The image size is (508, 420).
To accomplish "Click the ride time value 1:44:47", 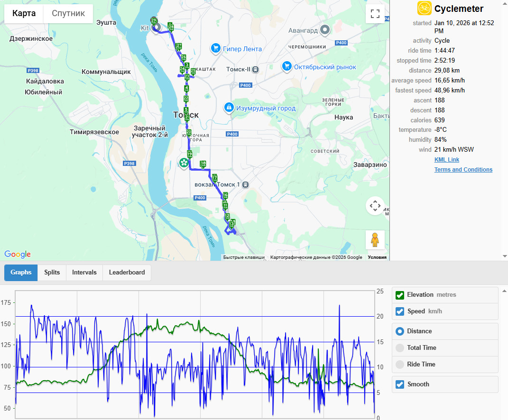I will click(x=444, y=51).
